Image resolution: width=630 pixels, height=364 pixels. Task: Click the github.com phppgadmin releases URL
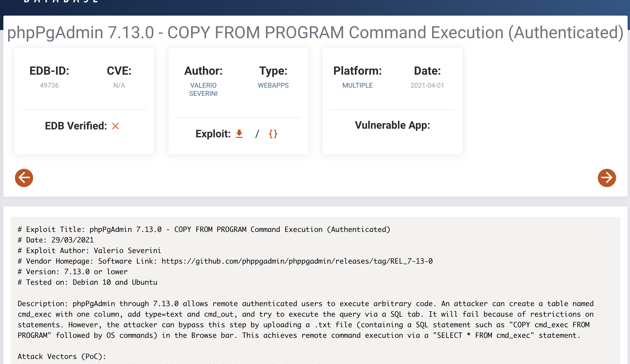(x=297, y=261)
